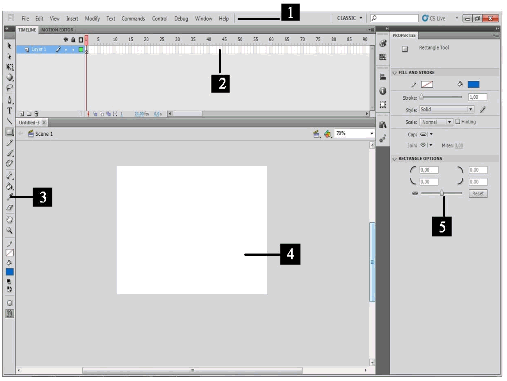The image size is (507, 381).
Task: Click Scene 1 breadcrumb link
Action: click(x=44, y=134)
